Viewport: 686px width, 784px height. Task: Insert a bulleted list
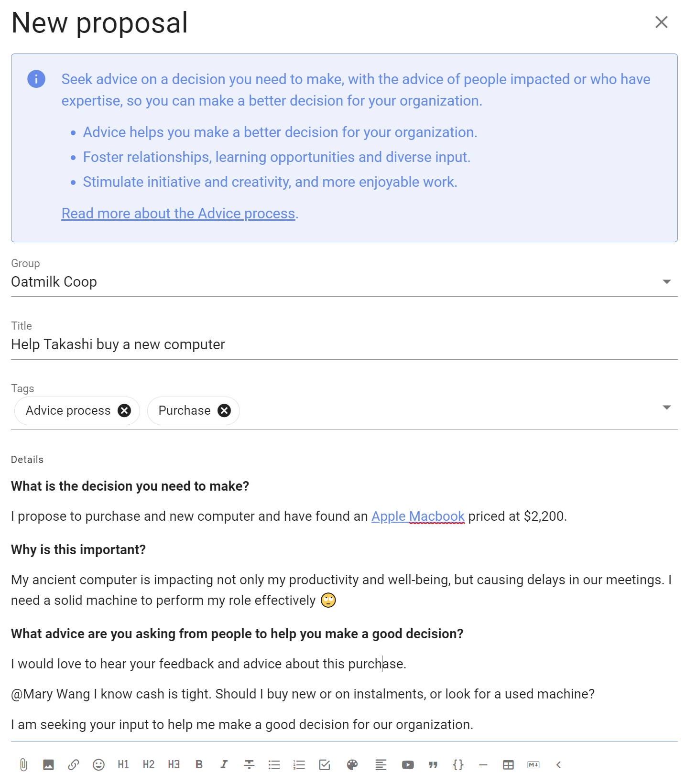(x=274, y=765)
